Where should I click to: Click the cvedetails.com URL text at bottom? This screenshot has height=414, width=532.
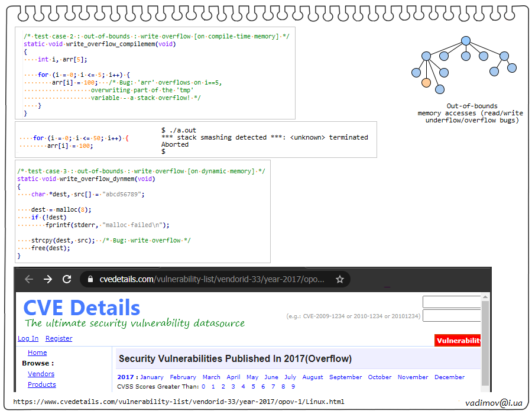[179, 402]
